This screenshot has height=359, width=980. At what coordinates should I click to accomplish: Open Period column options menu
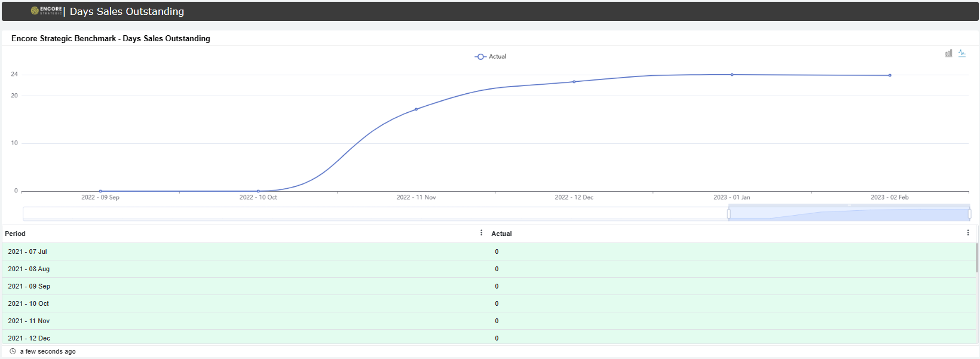481,233
